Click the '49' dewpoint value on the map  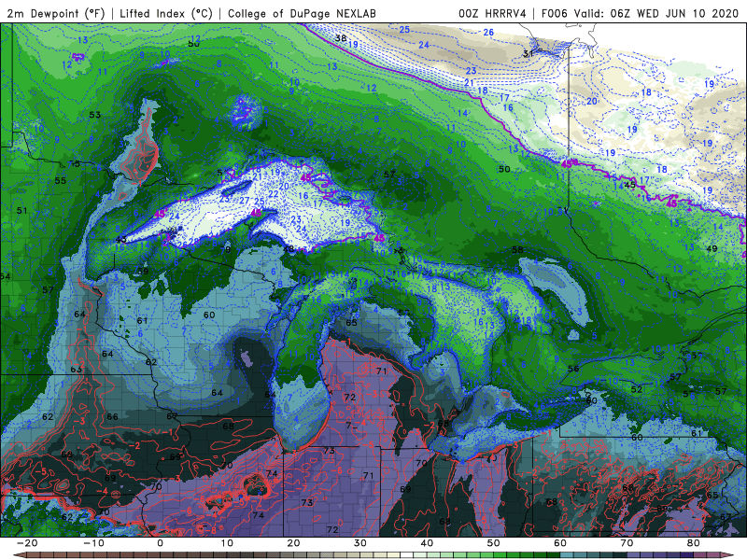pos(712,248)
